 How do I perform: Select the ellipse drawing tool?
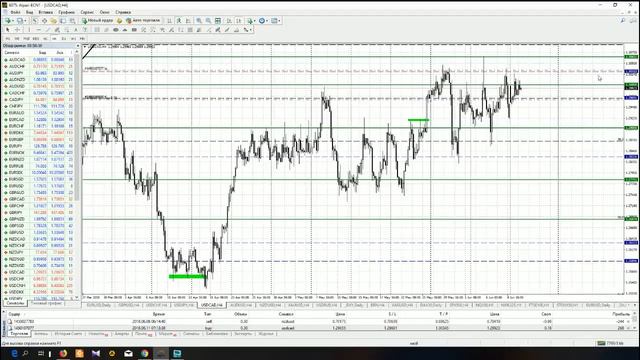point(116,30)
